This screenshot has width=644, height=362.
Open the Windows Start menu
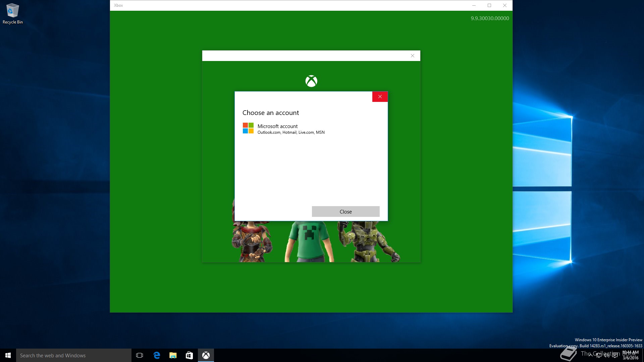[x=8, y=355]
